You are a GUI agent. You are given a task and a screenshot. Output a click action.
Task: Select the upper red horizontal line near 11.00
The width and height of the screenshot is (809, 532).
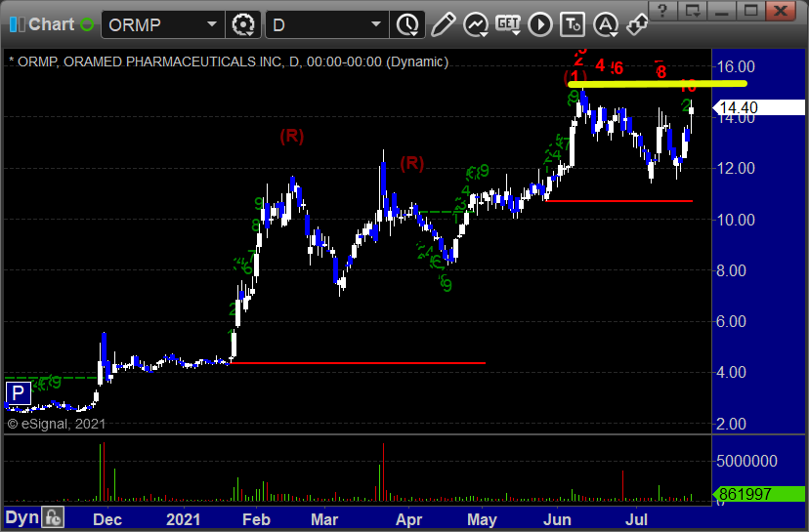[x=618, y=200]
